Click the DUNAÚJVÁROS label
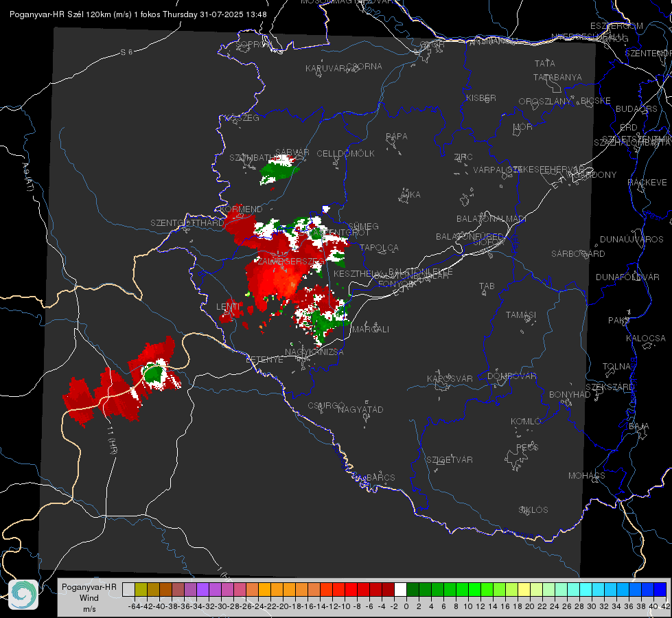This screenshot has height=618, width=672. [x=632, y=240]
